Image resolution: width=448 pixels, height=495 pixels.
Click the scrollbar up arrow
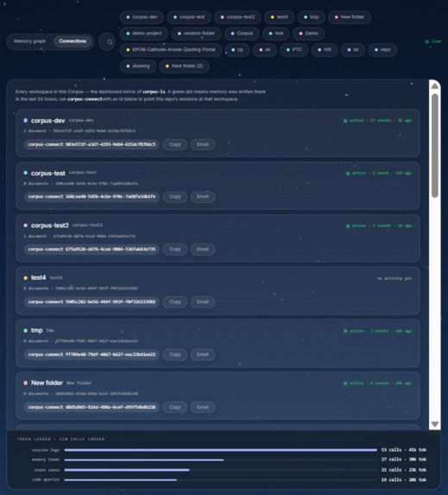pos(435,86)
